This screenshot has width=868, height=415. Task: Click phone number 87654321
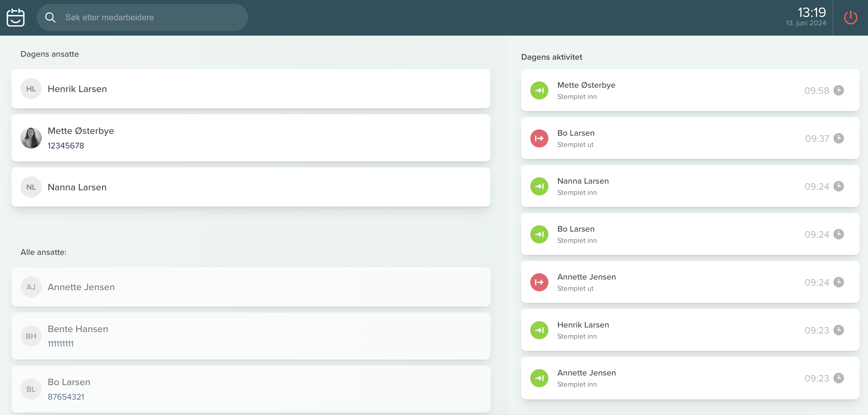66,397
